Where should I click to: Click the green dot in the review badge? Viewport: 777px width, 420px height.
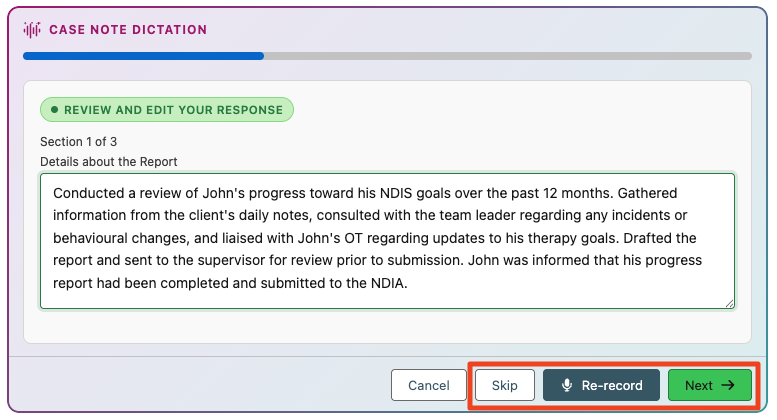(55, 109)
